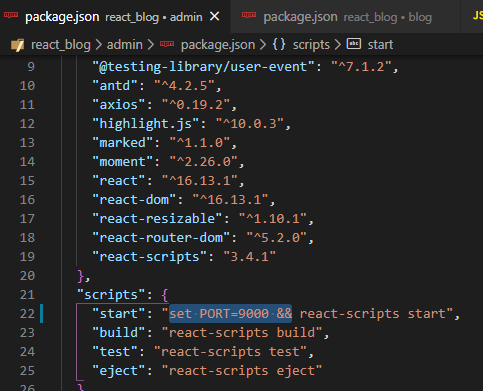Open start breadcrumb segment
Screen dimensions: 483x391
380,45
